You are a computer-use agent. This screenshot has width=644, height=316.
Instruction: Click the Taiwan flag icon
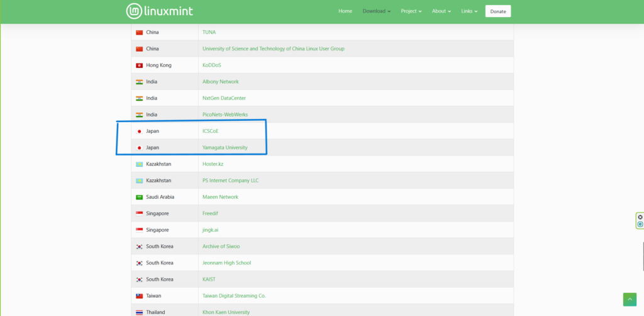pos(139,296)
